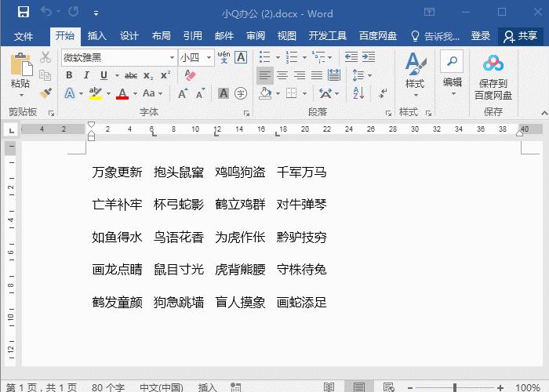Click the idiom 万象更新 in the document
The image size is (549, 392).
(117, 172)
